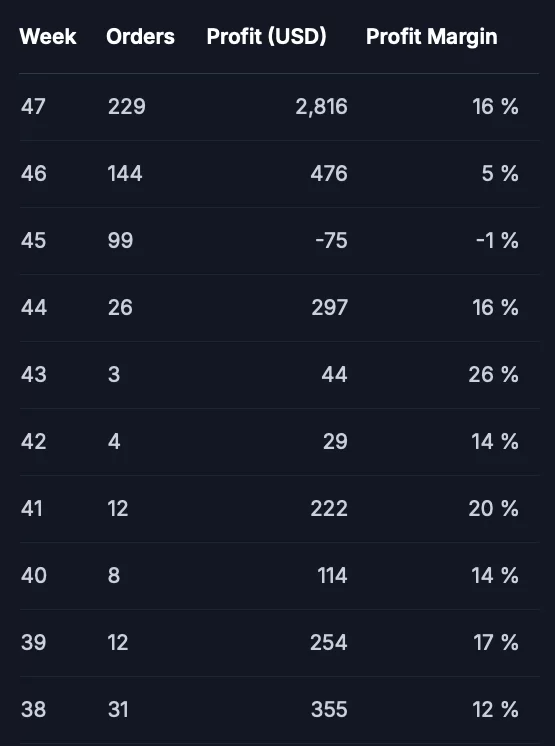Click the 26 % profit margin value
555x746 pixels.
coord(494,375)
